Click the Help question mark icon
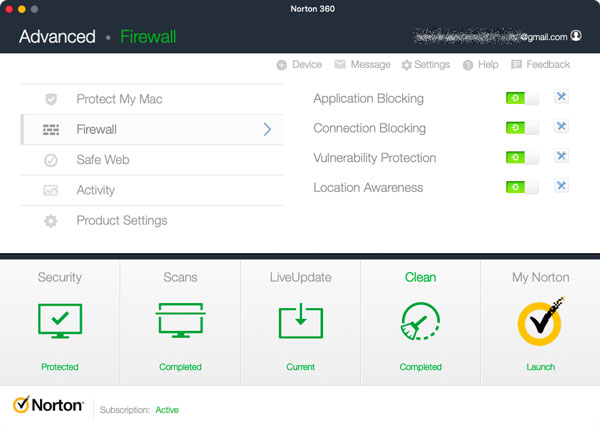The height and width of the screenshot is (426, 600). tap(468, 65)
